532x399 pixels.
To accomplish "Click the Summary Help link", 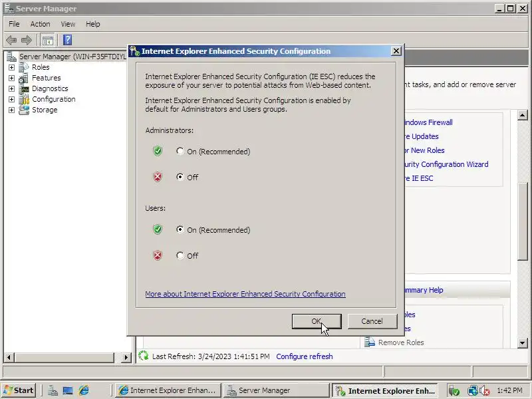I will pyautogui.click(x=424, y=290).
